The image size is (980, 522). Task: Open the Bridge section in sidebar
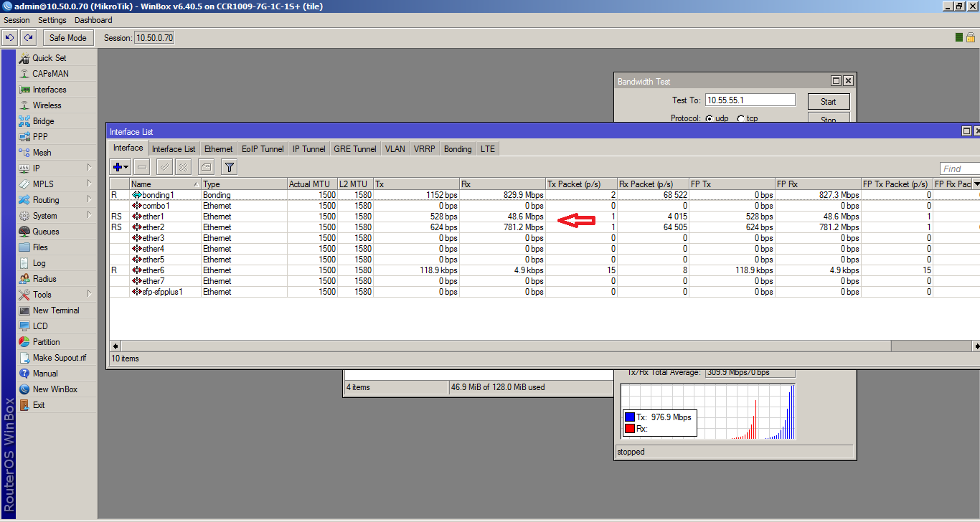coord(43,121)
